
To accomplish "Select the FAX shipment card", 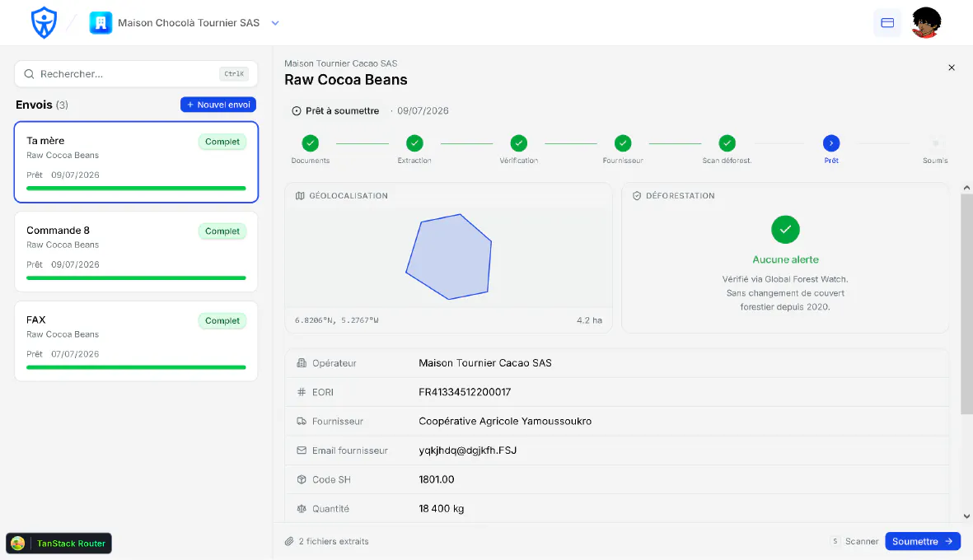I will 136,341.
